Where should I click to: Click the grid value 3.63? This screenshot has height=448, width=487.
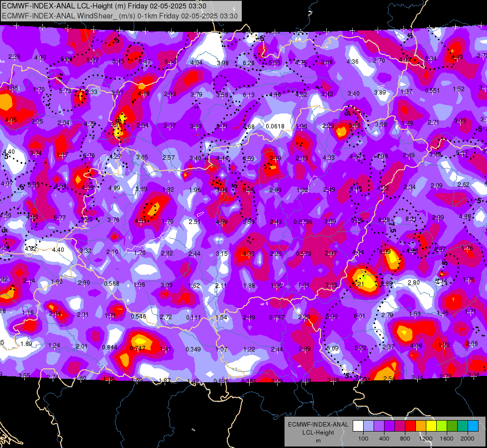331,285
